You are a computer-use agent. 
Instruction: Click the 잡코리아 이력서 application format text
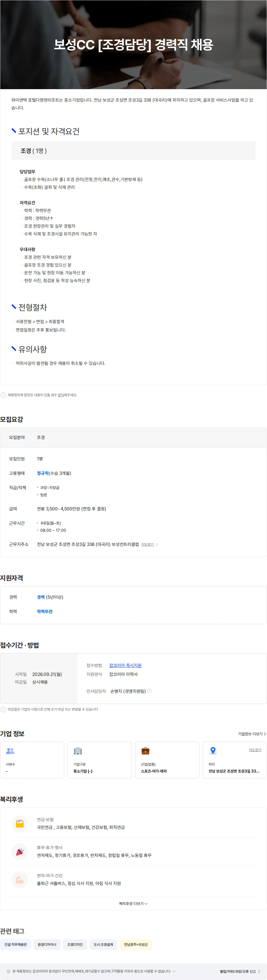point(123,674)
